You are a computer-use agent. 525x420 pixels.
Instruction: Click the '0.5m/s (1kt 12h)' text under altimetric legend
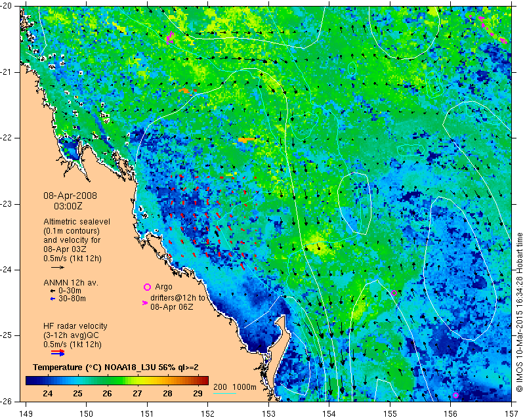point(72,259)
